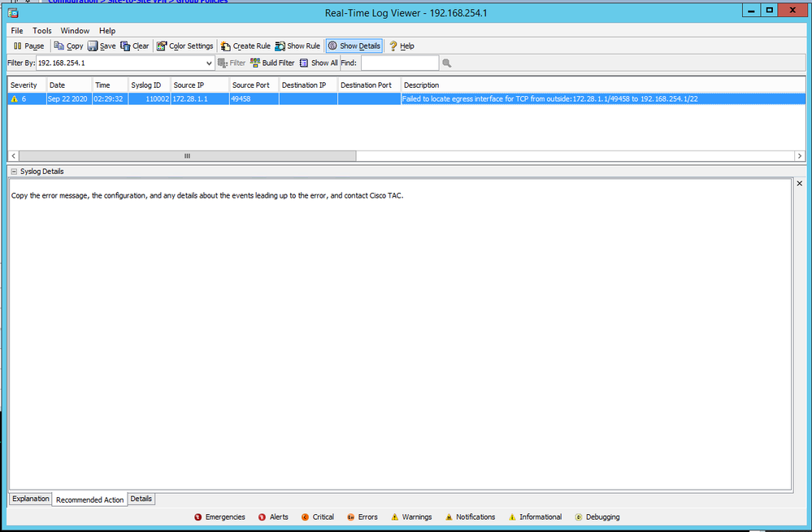The height and width of the screenshot is (532, 812).
Task: Toggle the Show Details pane
Action: (354, 46)
